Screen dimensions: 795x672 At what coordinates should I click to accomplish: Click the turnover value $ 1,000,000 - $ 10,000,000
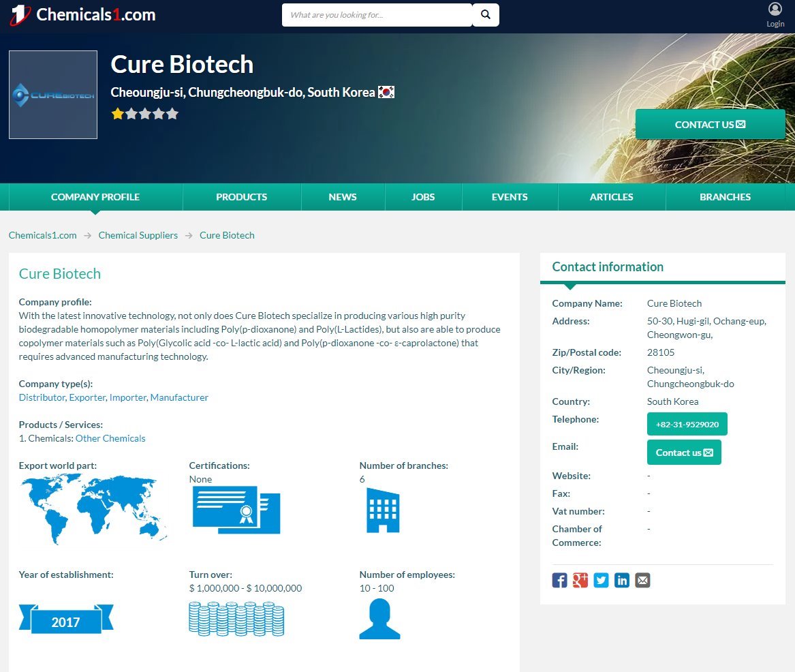[245, 588]
